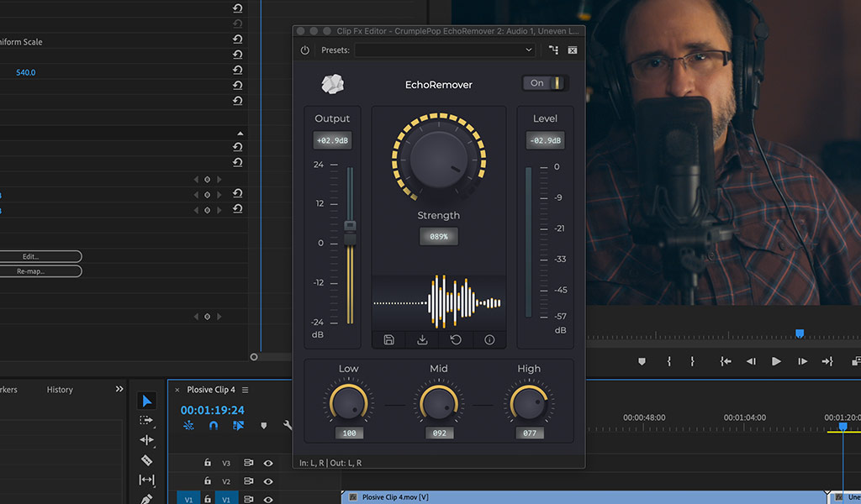Reset the 540.0 parameter value

tap(237, 70)
